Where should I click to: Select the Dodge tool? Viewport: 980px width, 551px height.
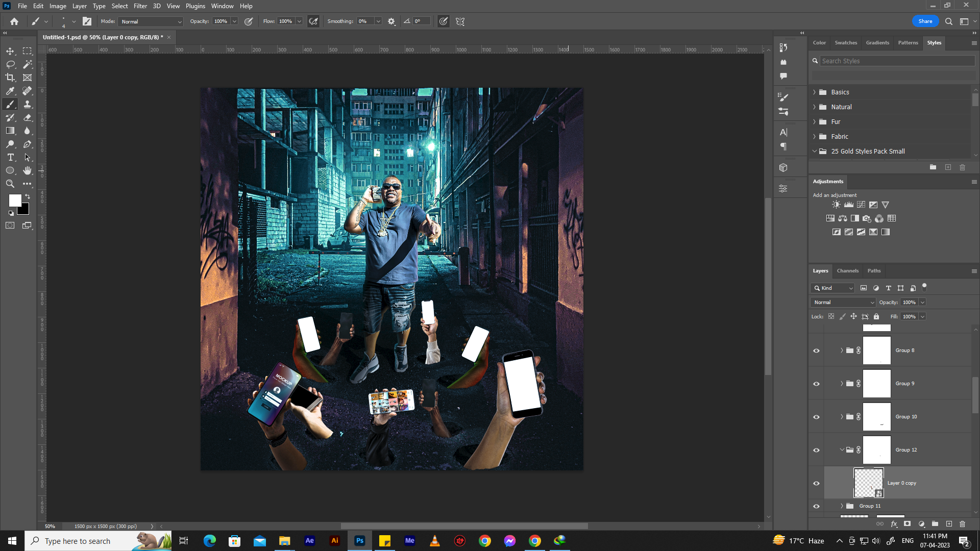click(x=10, y=144)
